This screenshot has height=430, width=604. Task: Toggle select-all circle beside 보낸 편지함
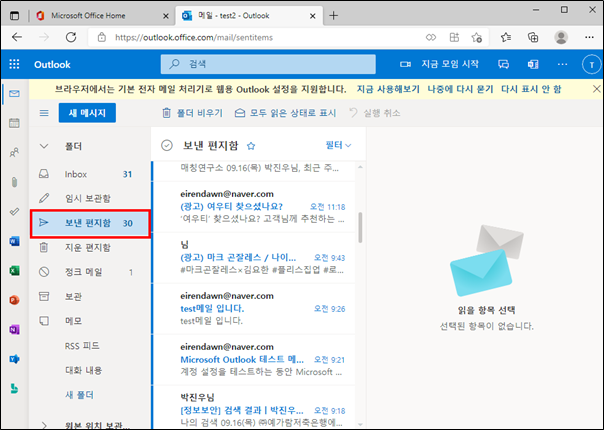pyautogui.click(x=166, y=145)
